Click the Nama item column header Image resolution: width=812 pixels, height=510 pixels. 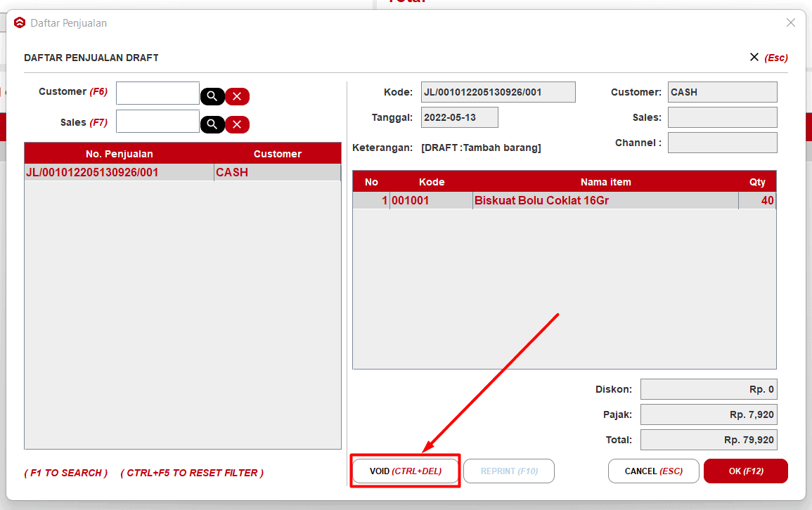[605, 182]
